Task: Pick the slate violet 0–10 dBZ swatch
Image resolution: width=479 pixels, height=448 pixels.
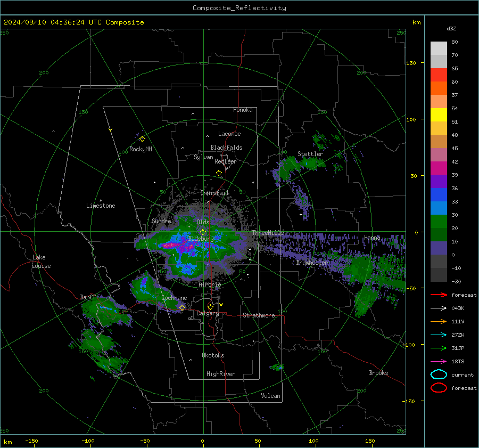Action: (x=439, y=248)
